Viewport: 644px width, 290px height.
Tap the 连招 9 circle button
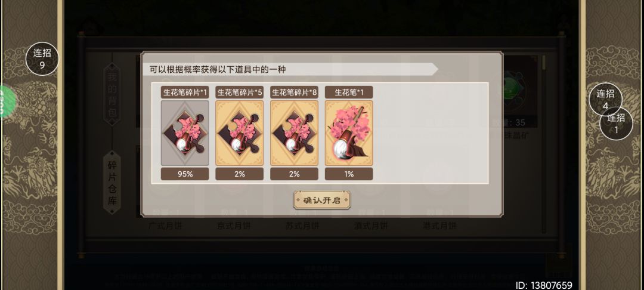[42, 58]
